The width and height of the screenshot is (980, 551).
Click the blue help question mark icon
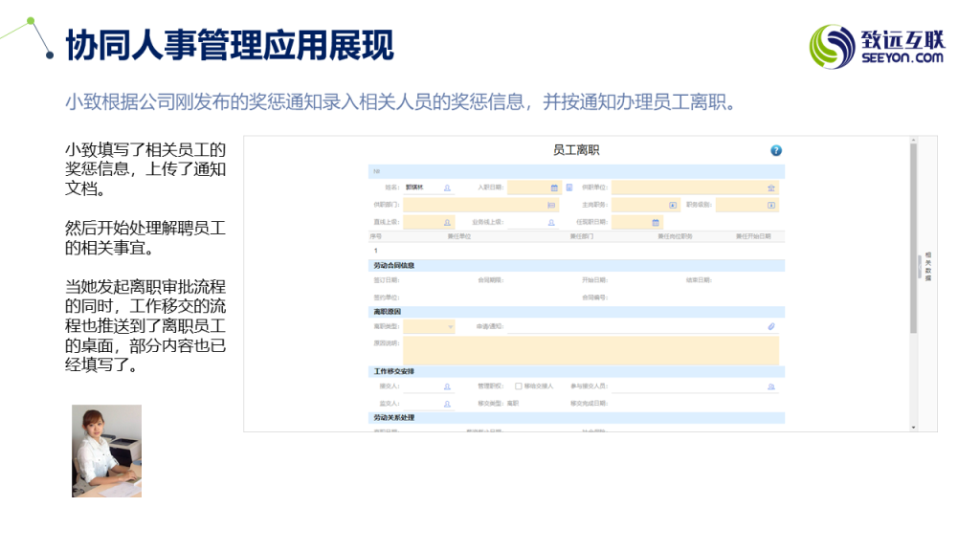click(x=776, y=150)
